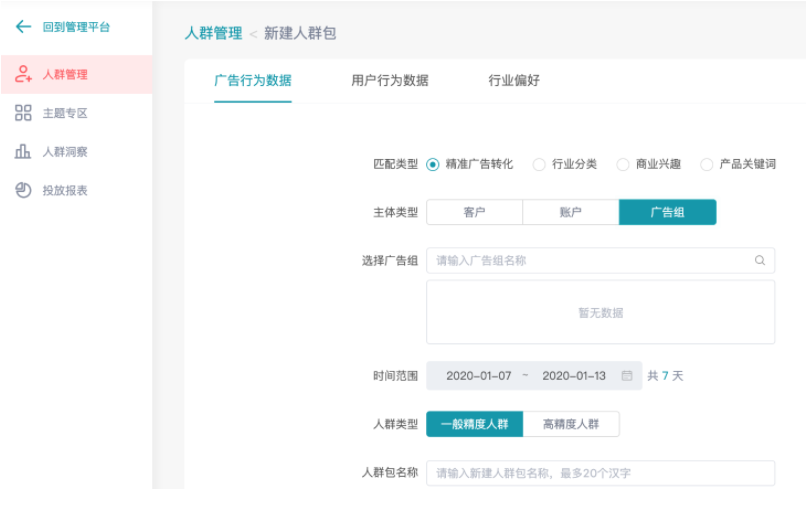Click 新建人群包 breadcrumb text

click(x=300, y=33)
